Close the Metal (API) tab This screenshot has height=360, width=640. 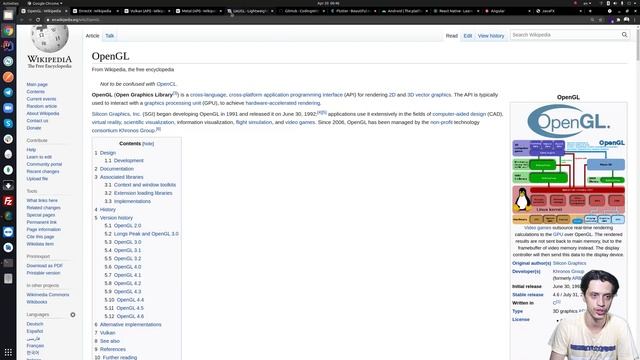(x=220, y=11)
